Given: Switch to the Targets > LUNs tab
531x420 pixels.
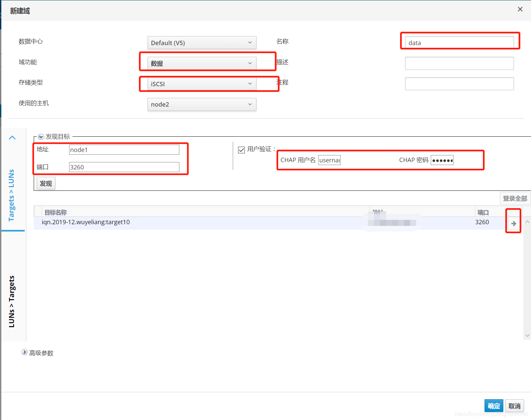Looking at the screenshot, I should [x=12, y=195].
